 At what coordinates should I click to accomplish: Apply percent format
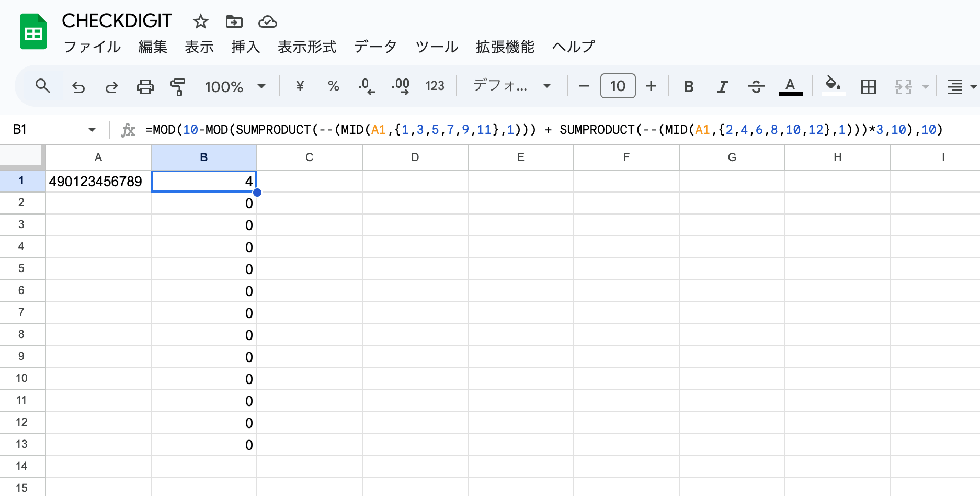tap(333, 86)
